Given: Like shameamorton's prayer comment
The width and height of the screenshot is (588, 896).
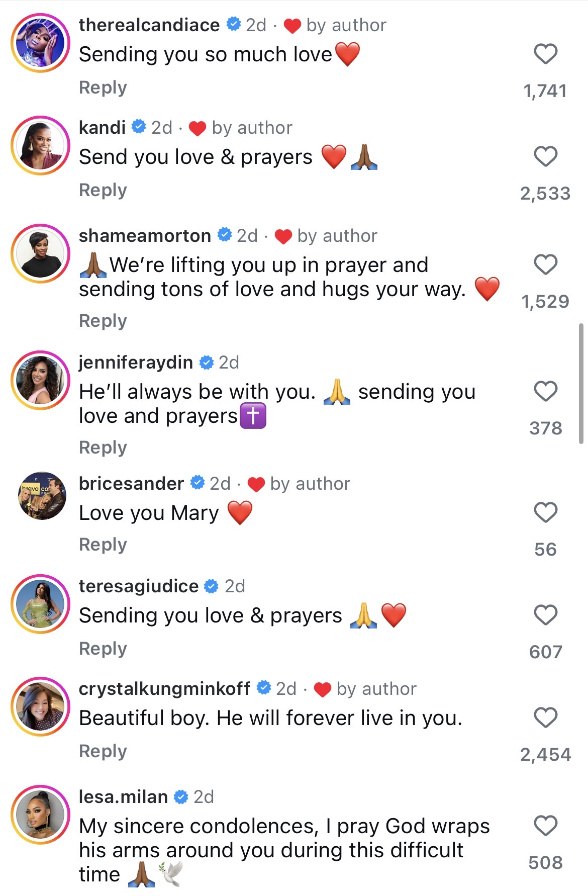Looking at the screenshot, I should coord(545,264).
